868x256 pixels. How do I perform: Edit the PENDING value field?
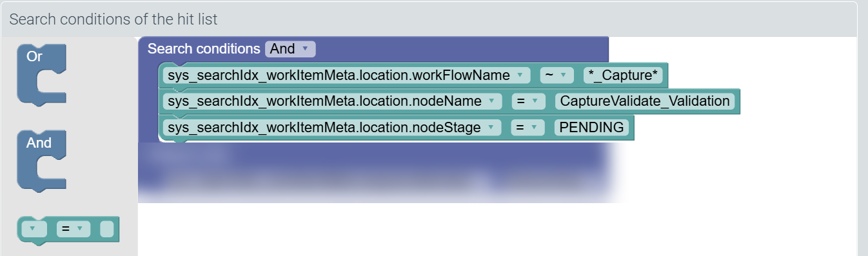[x=591, y=128]
